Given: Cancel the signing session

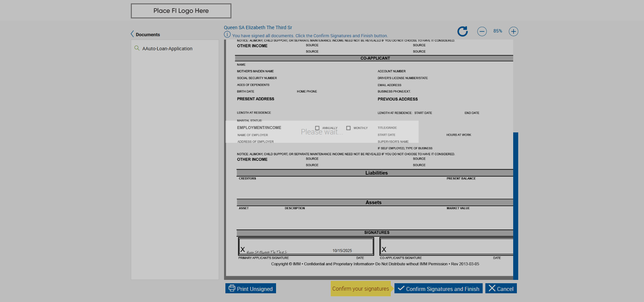Looking at the screenshot, I should [x=501, y=289].
